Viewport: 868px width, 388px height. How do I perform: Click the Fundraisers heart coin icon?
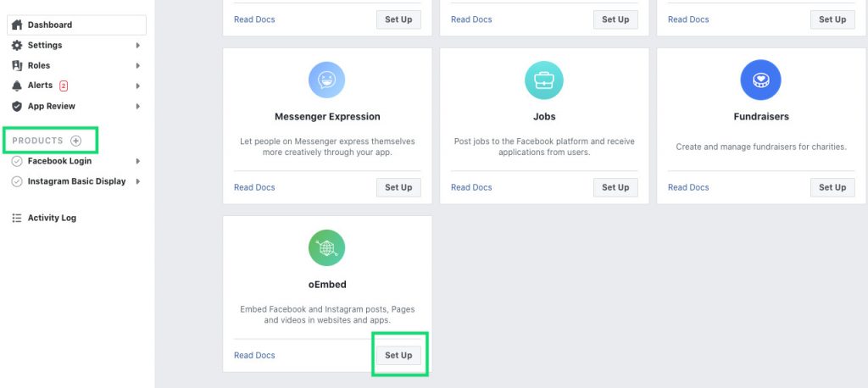point(760,80)
